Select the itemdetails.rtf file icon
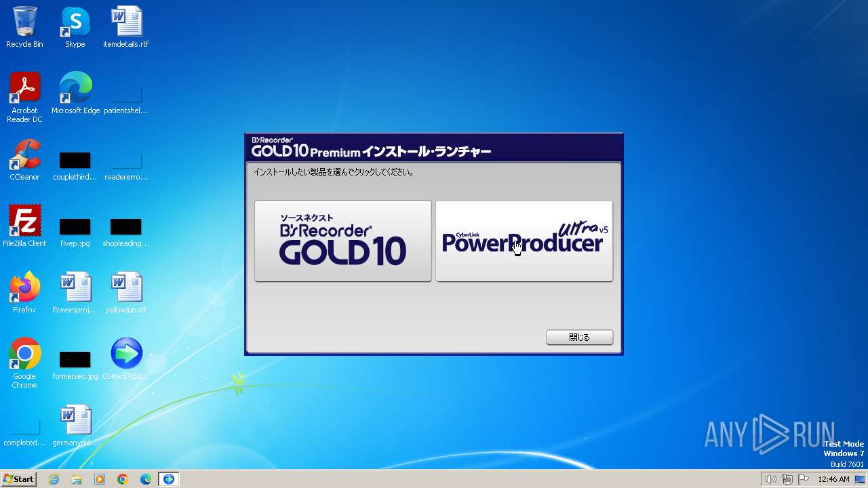This screenshot has height=488, width=868. click(x=126, y=27)
